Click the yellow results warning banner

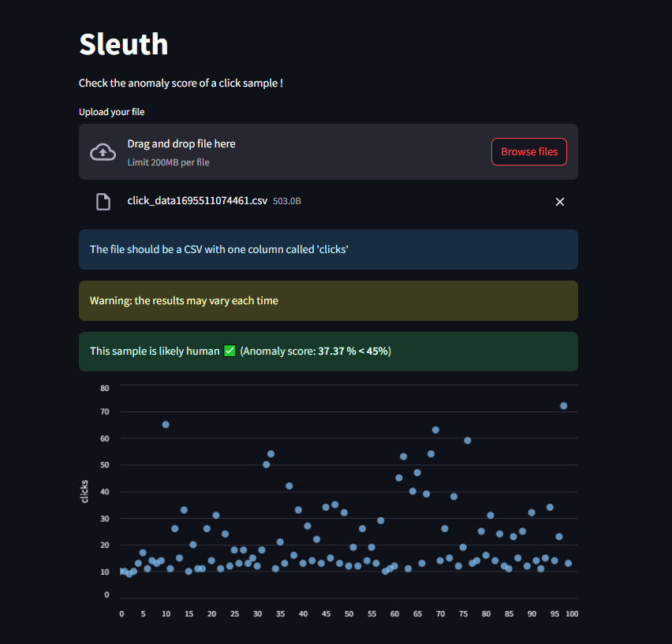(x=328, y=300)
